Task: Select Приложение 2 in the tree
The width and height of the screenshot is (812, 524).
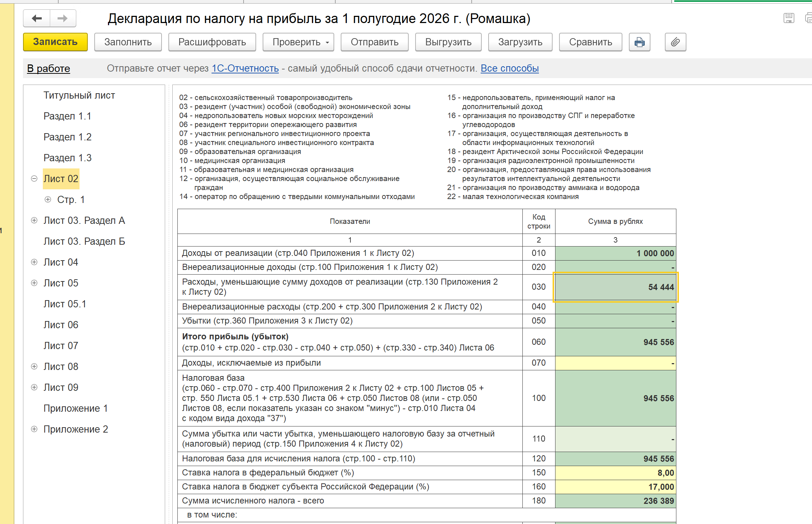Action: pyautogui.click(x=76, y=429)
